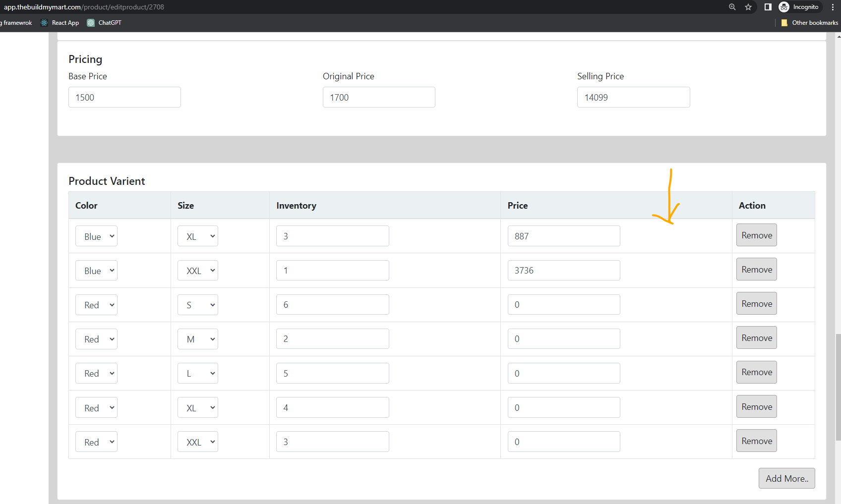Open Size dropdown for Blue XXL row
This screenshot has height=504, width=841.
tap(198, 270)
